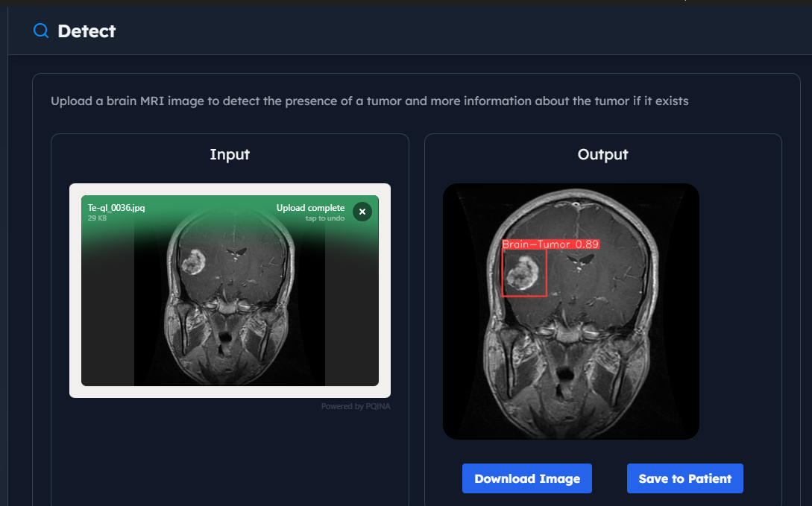Select the Te-gl_0036.jpg file name label

116,208
